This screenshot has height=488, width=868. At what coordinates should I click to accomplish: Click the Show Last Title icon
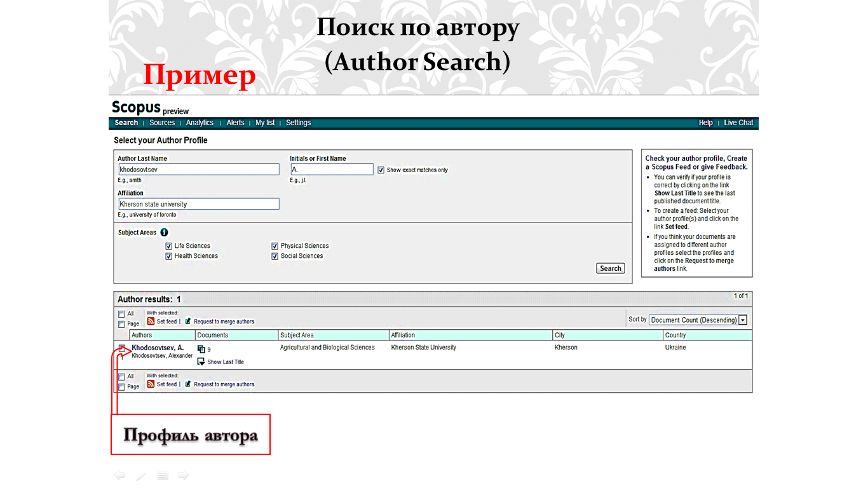point(201,362)
